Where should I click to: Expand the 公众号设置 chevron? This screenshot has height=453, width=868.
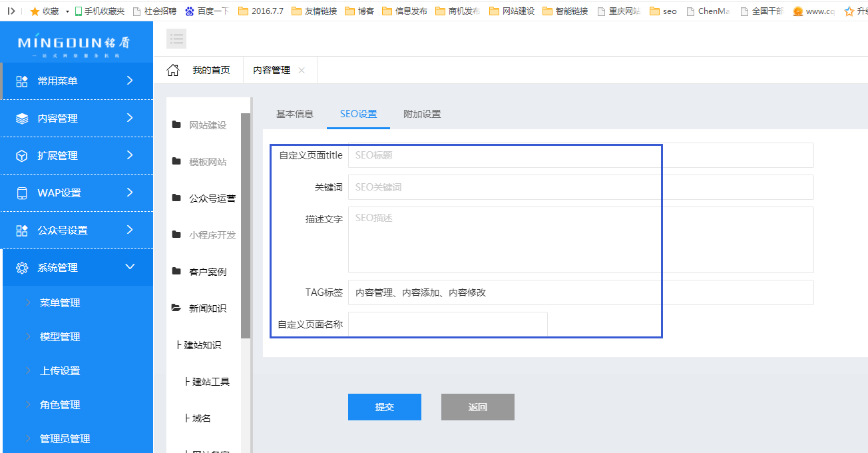(x=130, y=230)
